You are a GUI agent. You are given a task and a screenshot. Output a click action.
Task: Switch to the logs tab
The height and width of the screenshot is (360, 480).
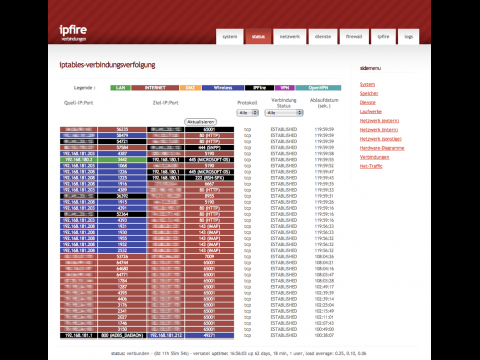pos(409,37)
